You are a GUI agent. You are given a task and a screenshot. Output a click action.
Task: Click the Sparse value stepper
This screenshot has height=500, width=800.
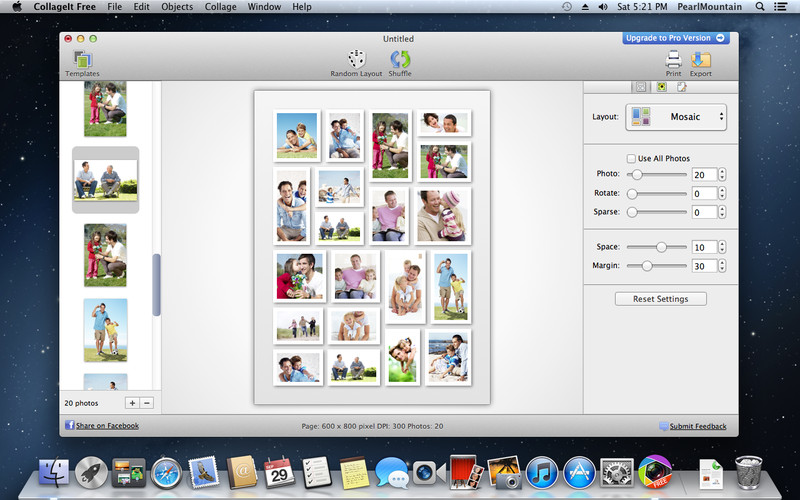tap(722, 212)
